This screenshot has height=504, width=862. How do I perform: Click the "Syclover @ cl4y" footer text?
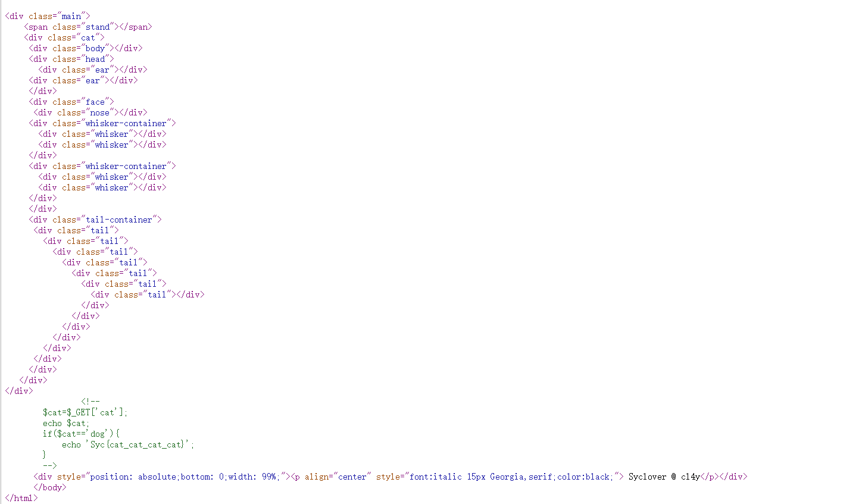tap(664, 477)
